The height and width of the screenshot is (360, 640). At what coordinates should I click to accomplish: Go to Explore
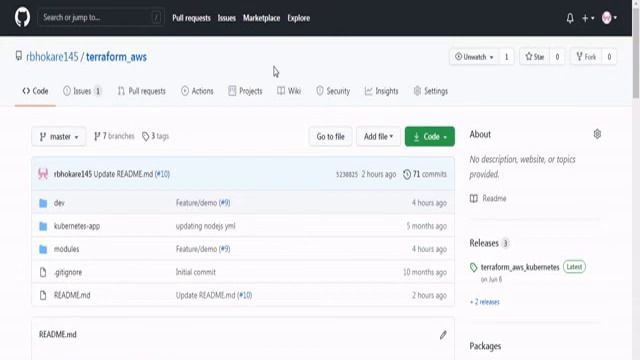[x=298, y=18]
